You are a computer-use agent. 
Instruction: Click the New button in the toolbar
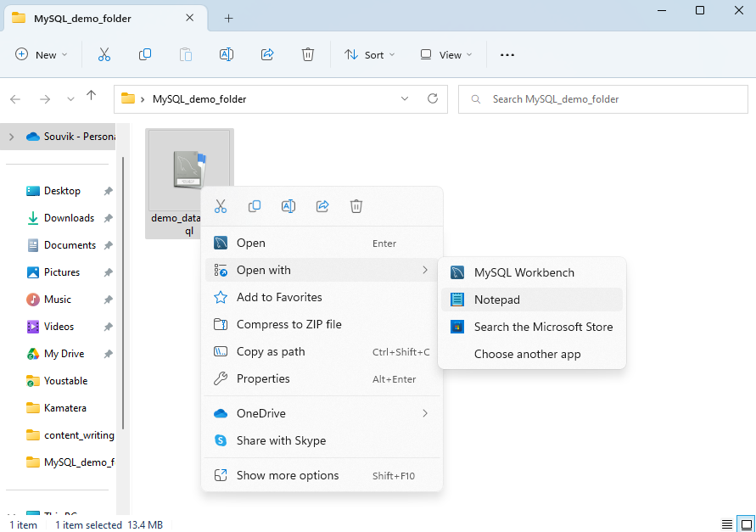tap(40, 54)
